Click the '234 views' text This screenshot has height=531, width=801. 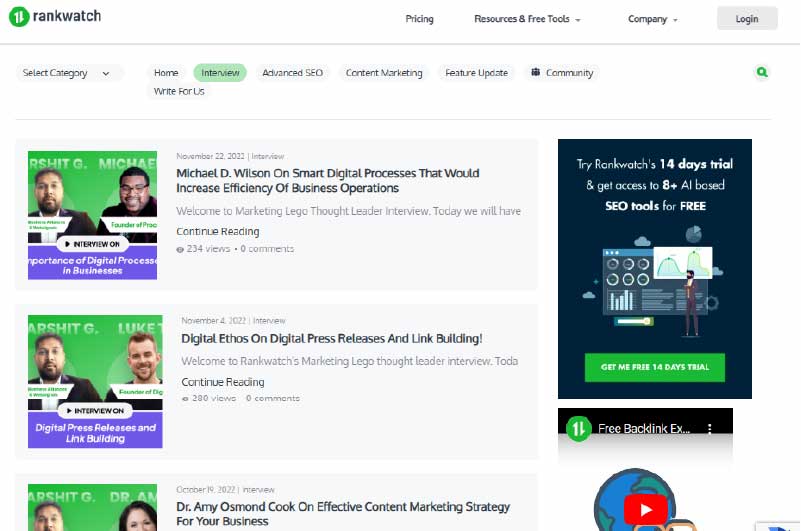pyautogui.click(x=208, y=249)
